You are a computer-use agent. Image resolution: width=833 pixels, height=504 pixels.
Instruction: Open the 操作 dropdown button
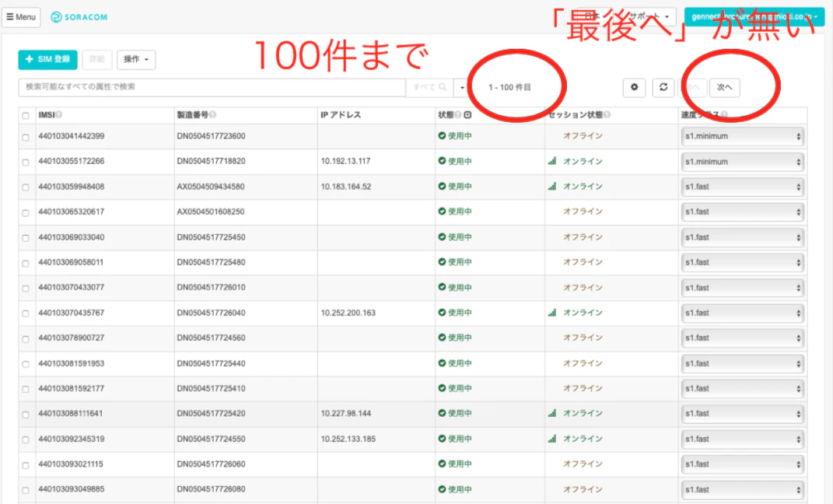tap(136, 59)
